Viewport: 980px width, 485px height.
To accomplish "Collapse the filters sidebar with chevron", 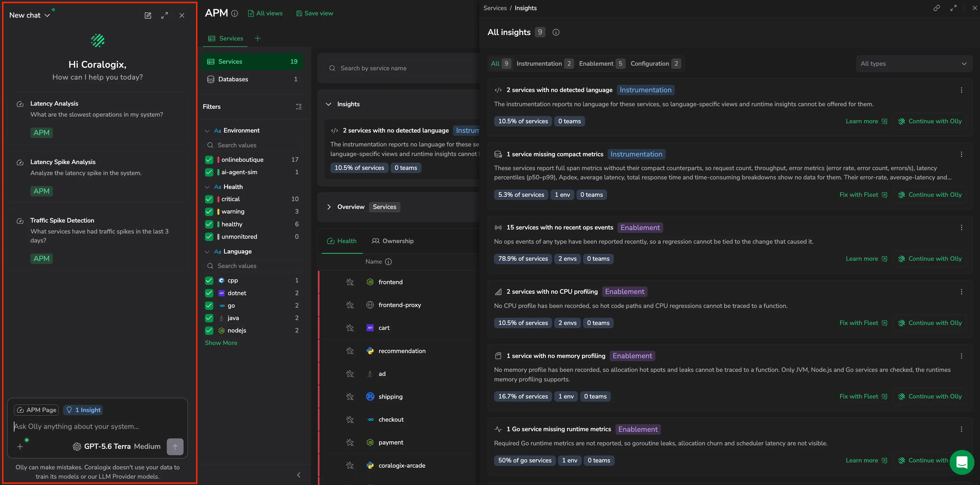I will tap(299, 475).
